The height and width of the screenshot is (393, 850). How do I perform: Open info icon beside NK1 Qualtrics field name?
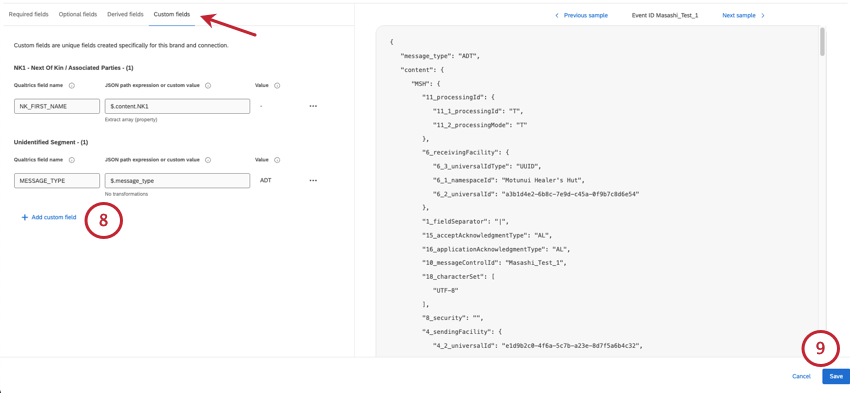click(72, 85)
